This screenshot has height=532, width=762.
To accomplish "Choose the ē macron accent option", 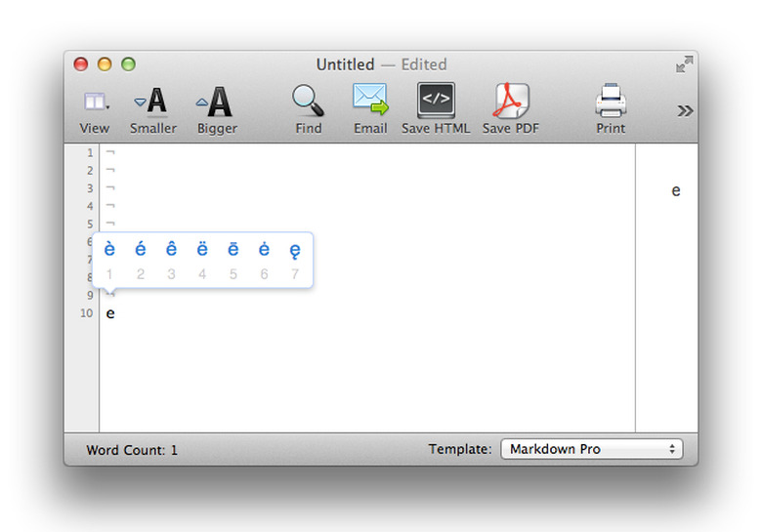I will click(233, 249).
